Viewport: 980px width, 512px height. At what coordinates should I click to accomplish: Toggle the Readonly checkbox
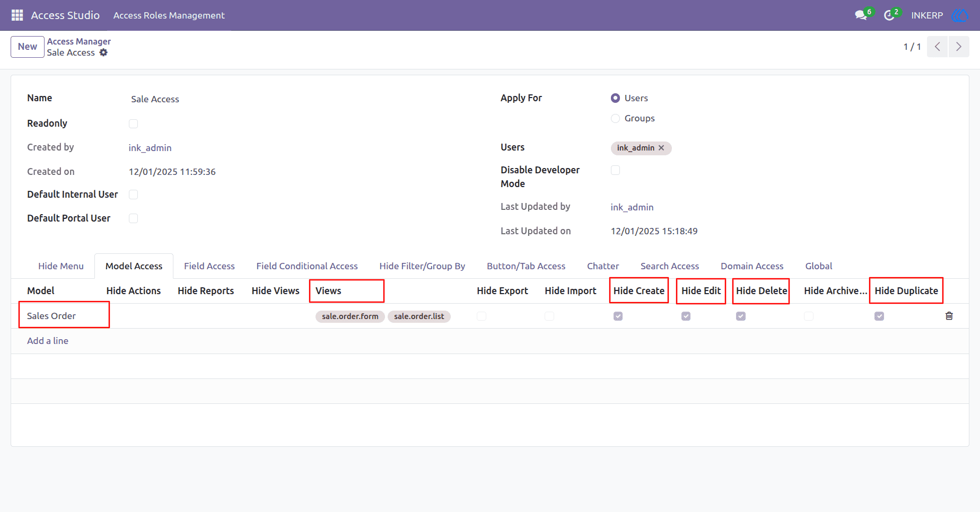pyautogui.click(x=133, y=123)
